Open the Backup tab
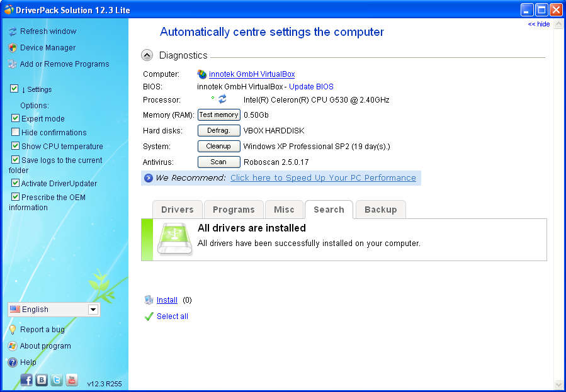The height and width of the screenshot is (392, 566). click(x=380, y=210)
